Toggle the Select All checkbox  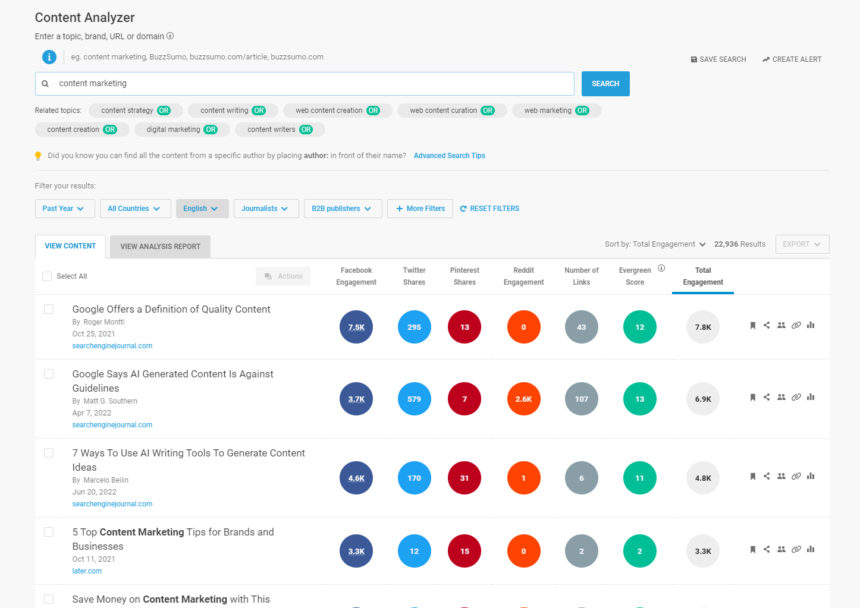pos(46,276)
